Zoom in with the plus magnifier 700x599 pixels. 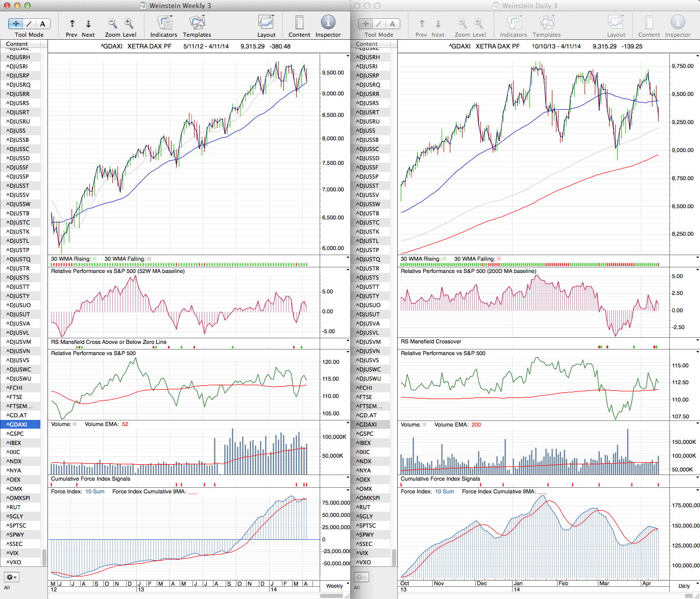coord(129,23)
